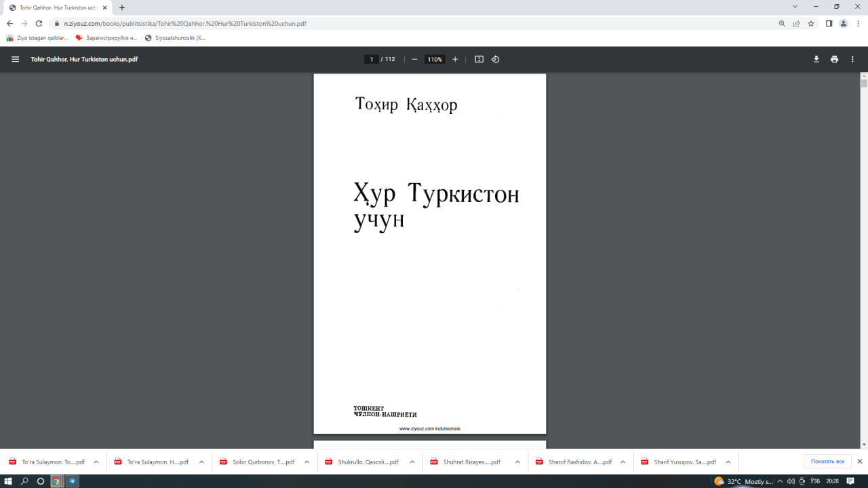868x488 pixels.
Task: Expand options for Shuhrat Rizayev pdf
Action: pyautogui.click(x=517, y=462)
